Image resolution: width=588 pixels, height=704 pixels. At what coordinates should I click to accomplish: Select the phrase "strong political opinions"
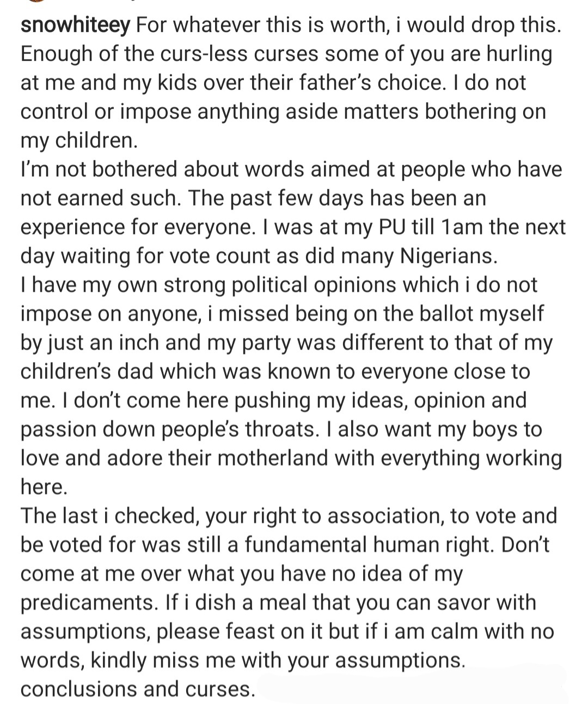[x=281, y=285]
